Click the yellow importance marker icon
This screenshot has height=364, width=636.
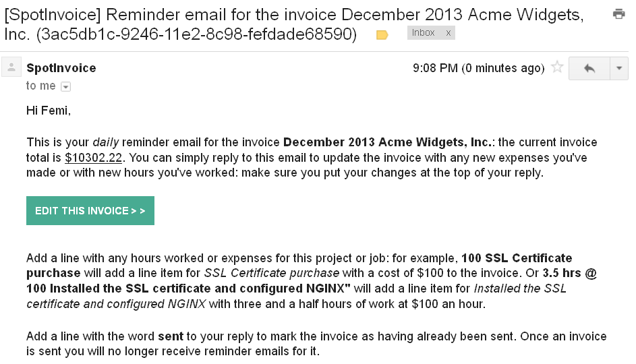point(382,35)
